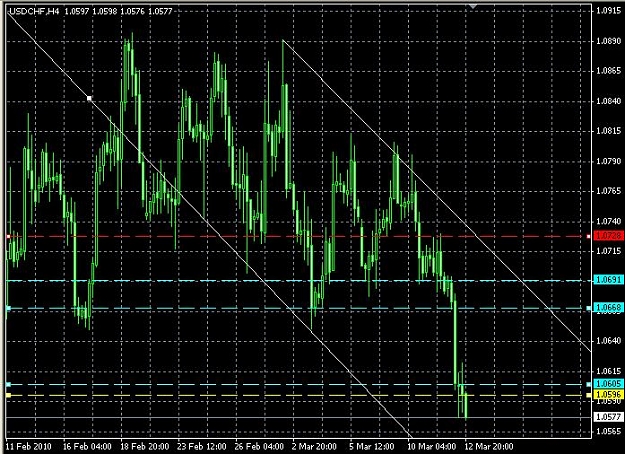Click the 12 Mar 20:00 time label
Image resolution: width=625 pixels, height=454 pixels.
coord(489,446)
